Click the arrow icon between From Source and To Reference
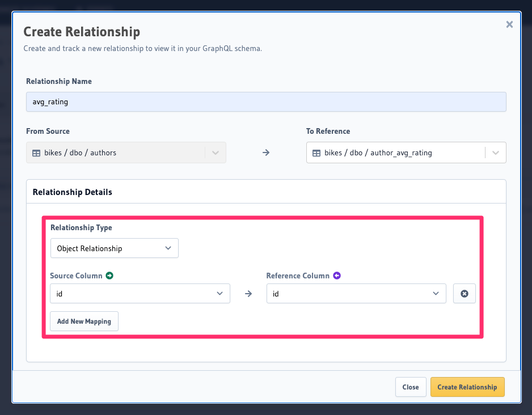Screen dimensions: 532x415 (265, 153)
